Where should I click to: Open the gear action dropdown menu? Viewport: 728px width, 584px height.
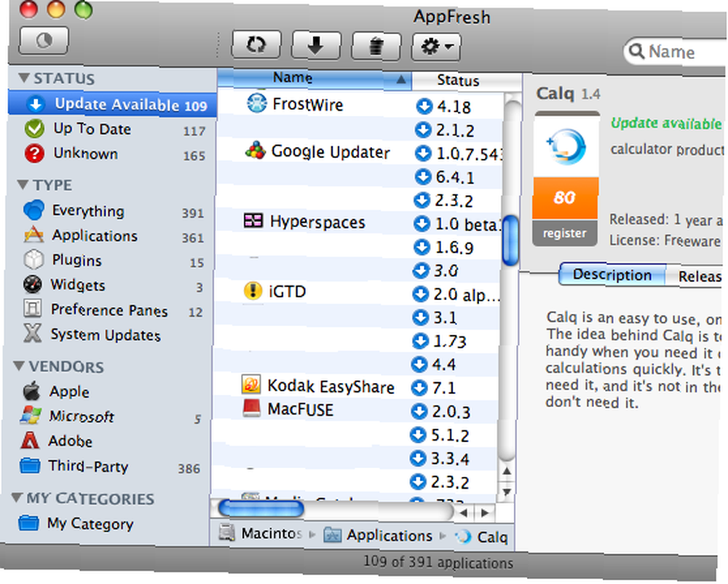coord(436,47)
